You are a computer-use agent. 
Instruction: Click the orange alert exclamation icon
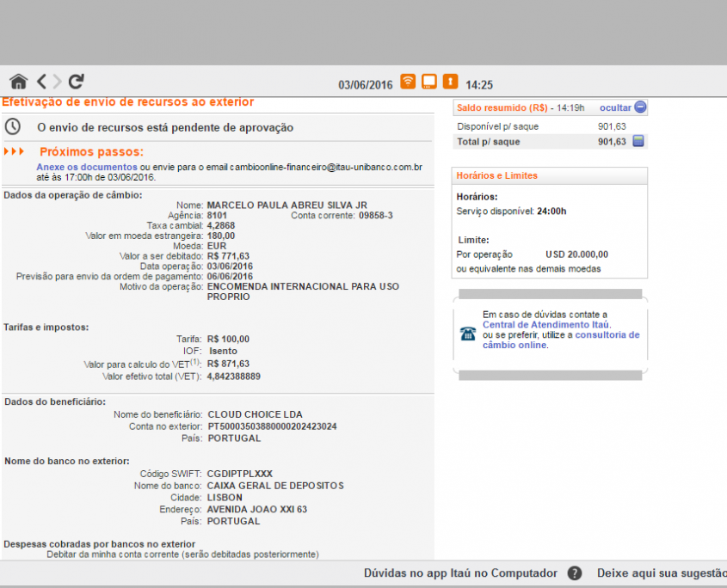click(x=450, y=82)
